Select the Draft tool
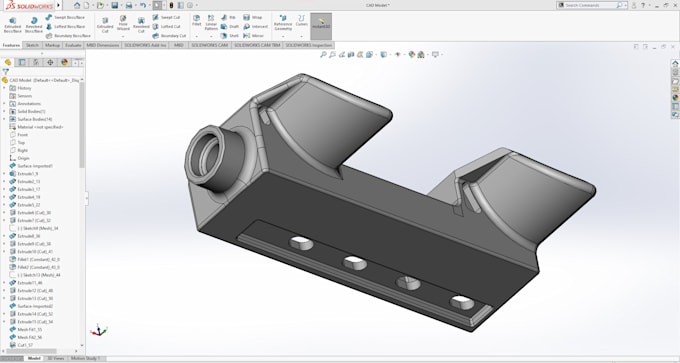Viewport: 680px width, 363px height. [230, 26]
